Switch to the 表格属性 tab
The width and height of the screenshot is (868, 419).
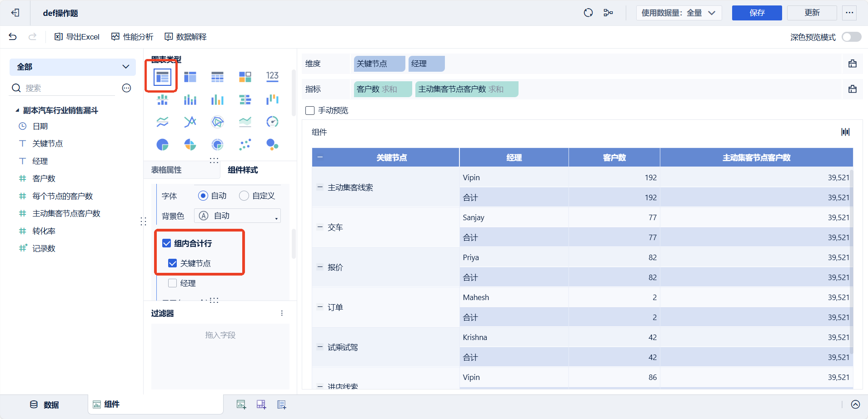click(x=166, y=170)
